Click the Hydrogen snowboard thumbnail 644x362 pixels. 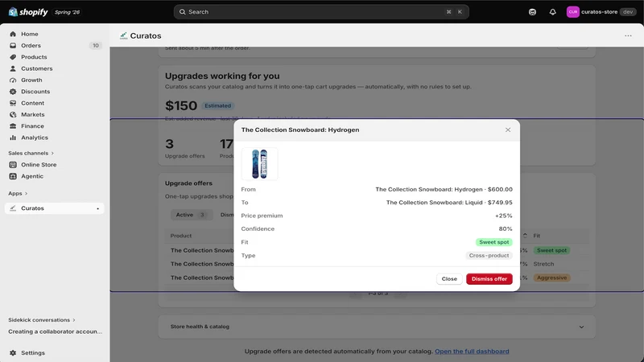pos(259,164)
